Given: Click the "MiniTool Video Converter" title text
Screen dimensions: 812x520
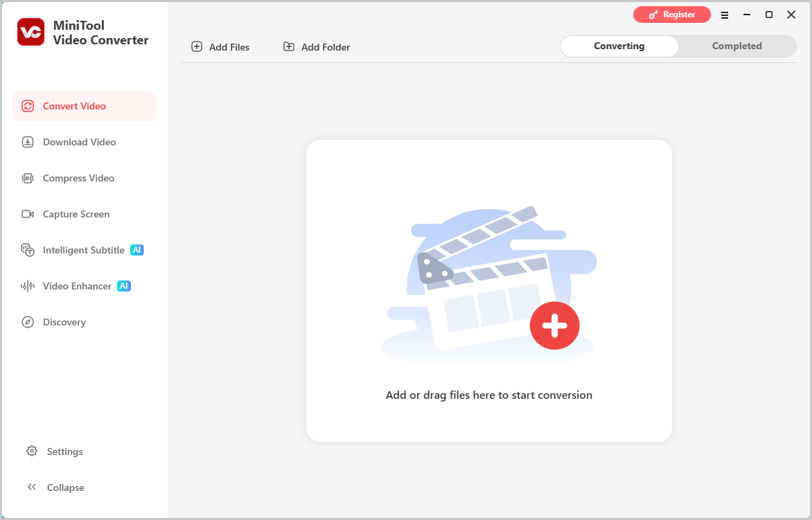Looking at the screenshot, I should coord(100,33).
